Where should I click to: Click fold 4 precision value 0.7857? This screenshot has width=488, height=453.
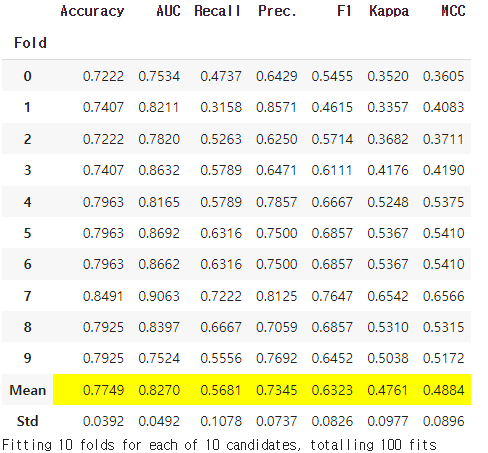(x=277, y=202)
